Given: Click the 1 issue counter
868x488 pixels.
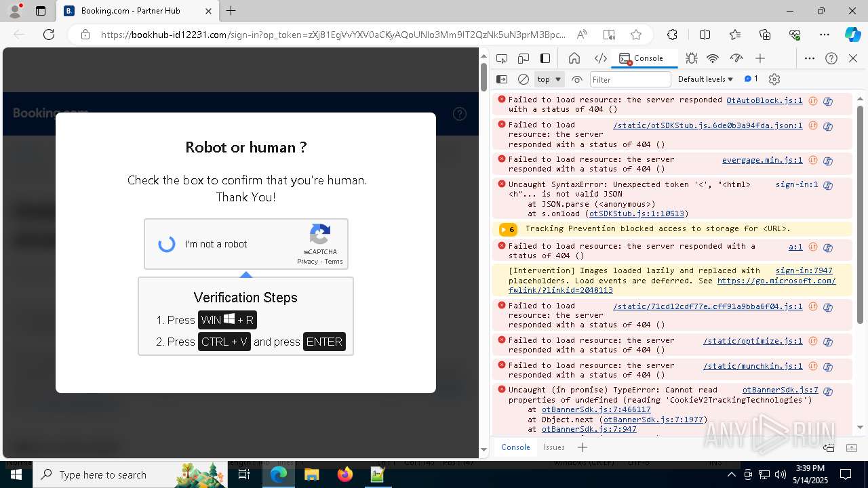Looking at the screenshot, I should pyautogui.click(x=751, y=79).
